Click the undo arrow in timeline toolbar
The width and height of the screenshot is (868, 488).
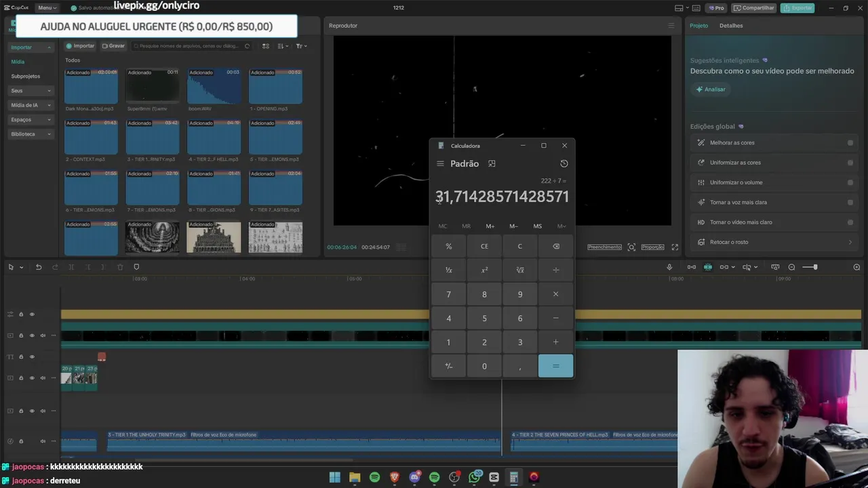[x=39, y=267]
